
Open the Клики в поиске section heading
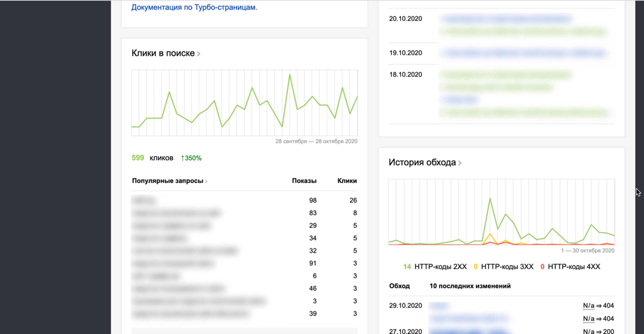click(x=163, y=53)
